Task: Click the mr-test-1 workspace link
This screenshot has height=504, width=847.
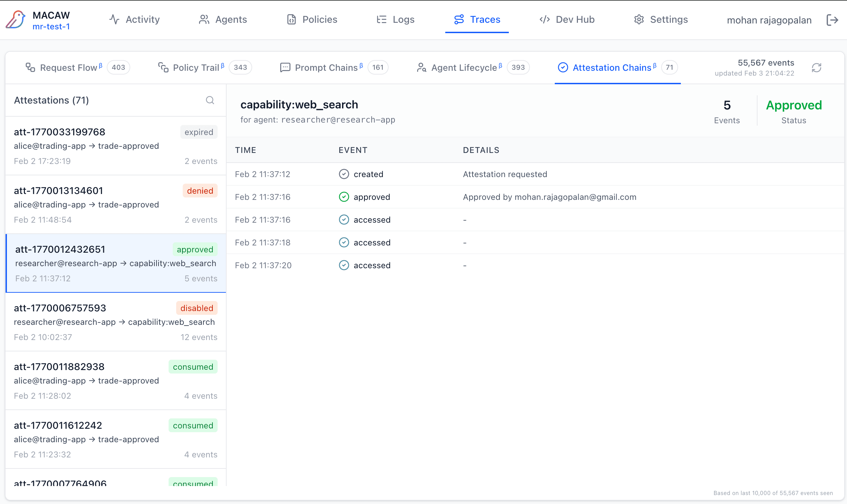Action: [51, 27]
